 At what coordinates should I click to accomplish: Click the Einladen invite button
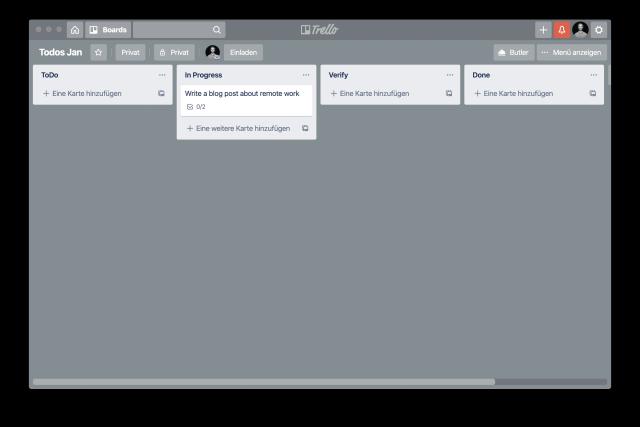243,52
